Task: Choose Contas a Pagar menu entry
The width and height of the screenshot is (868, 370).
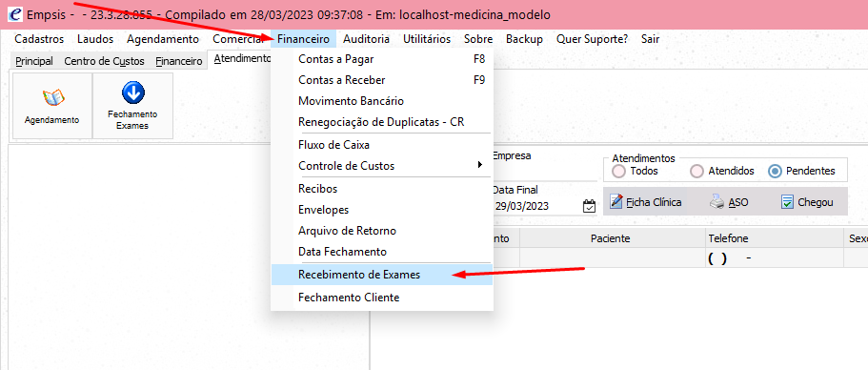Action: tap(382, 59)
